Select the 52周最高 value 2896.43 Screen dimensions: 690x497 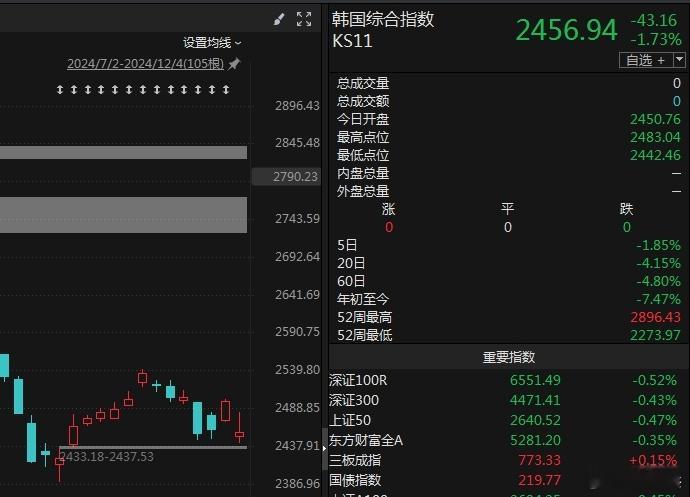coord(655,317)
